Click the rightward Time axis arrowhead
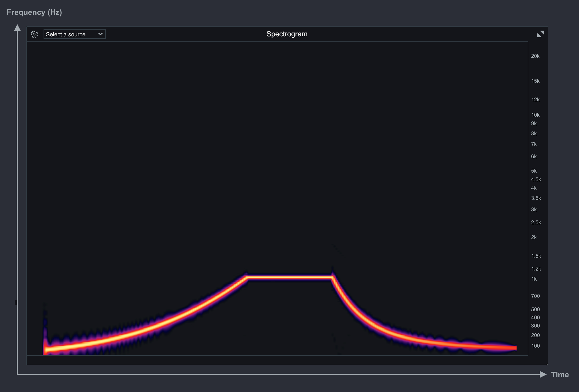The height and width of the screenshot is (392, 579). (x=543, y=374)
